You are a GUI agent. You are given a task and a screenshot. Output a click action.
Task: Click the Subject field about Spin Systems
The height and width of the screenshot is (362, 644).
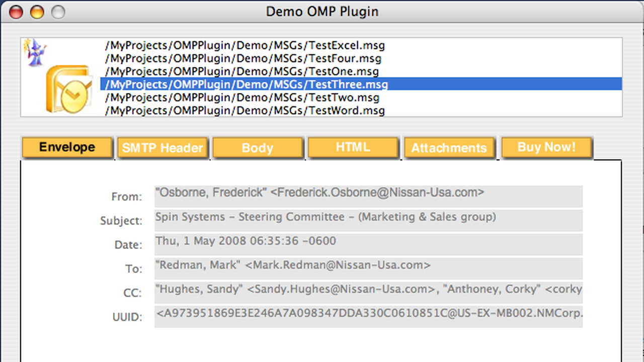[368, 221]
